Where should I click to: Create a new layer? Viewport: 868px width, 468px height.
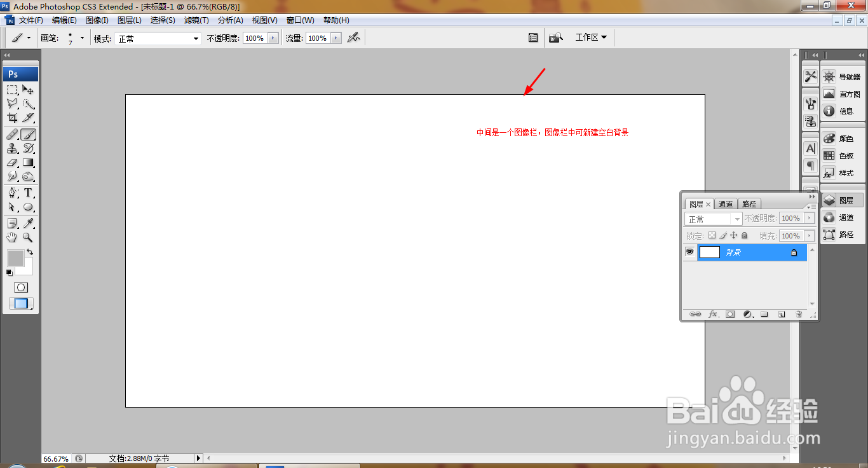782,314
